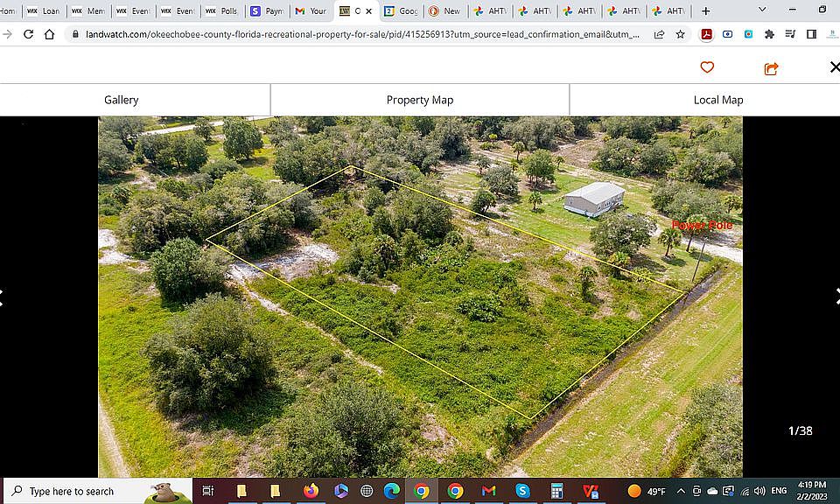Switch to the Gallery tab
This screenshot has height=504, width=840.
tap(121, 100)
